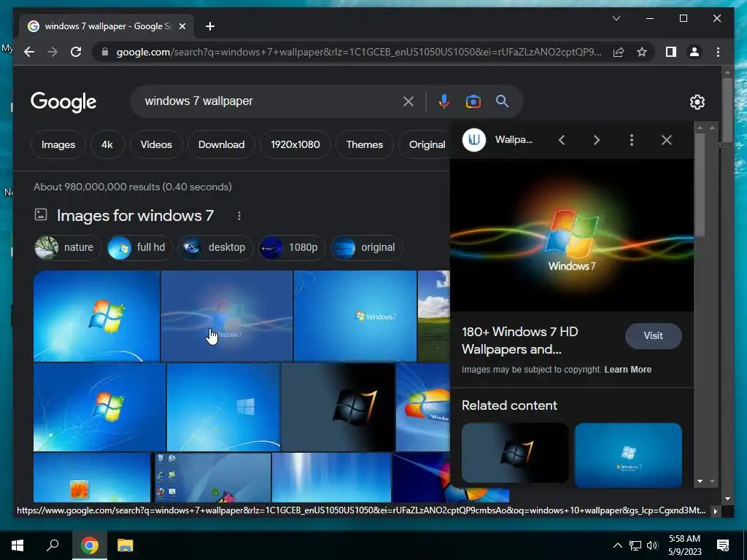The width and height of the screenshot is (747, 560).
Task: Select the Themes filter chip
Action: coord(365,145)
